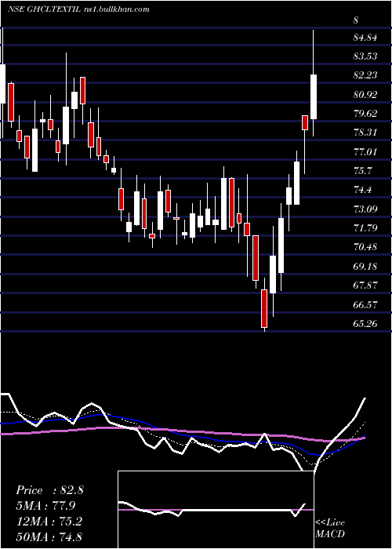
Task: Click the <<Live MACD label
Action: (x=330, y=528)
